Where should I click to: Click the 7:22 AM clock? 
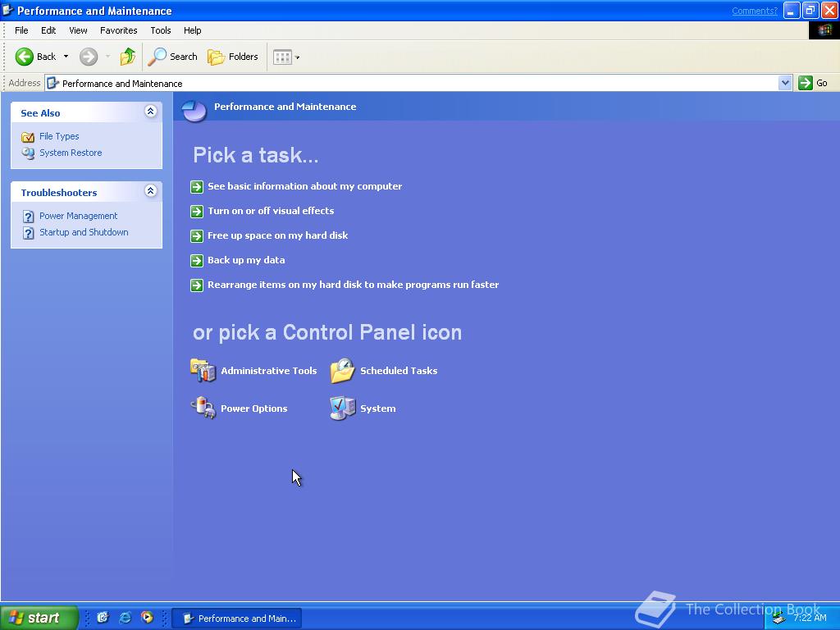pyautogui.click(x=810, y=618)
